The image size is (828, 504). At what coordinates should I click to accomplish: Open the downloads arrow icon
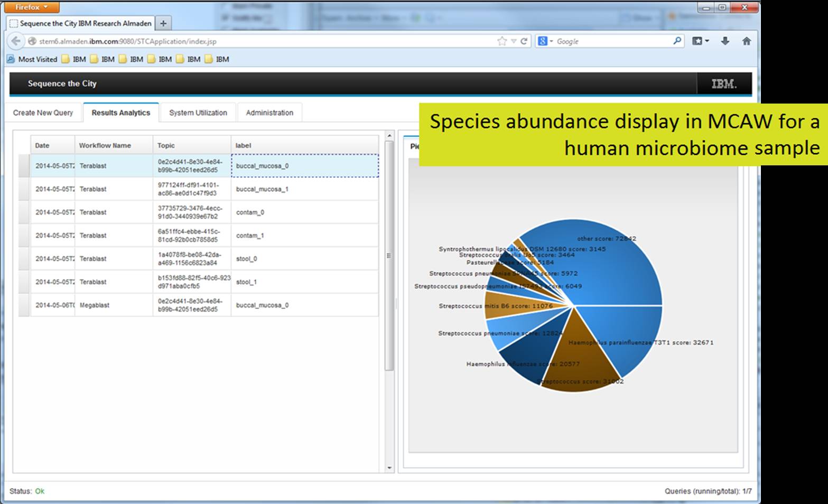pos(725,41)
